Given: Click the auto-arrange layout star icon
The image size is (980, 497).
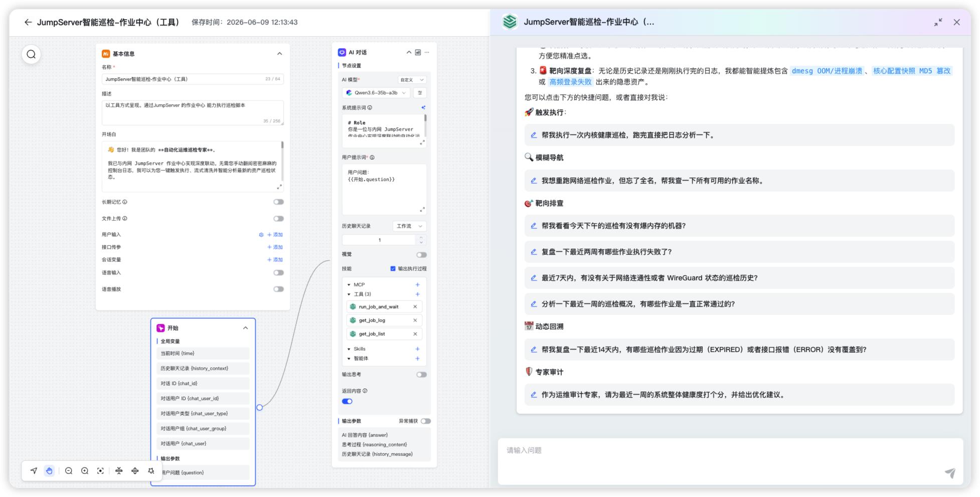Looking at the screenshot, I should tap(151, 470).
